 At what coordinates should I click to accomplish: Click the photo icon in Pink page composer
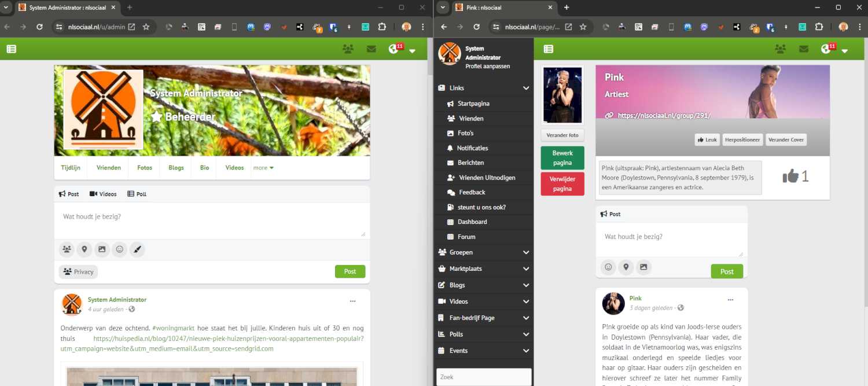[643, 267]
